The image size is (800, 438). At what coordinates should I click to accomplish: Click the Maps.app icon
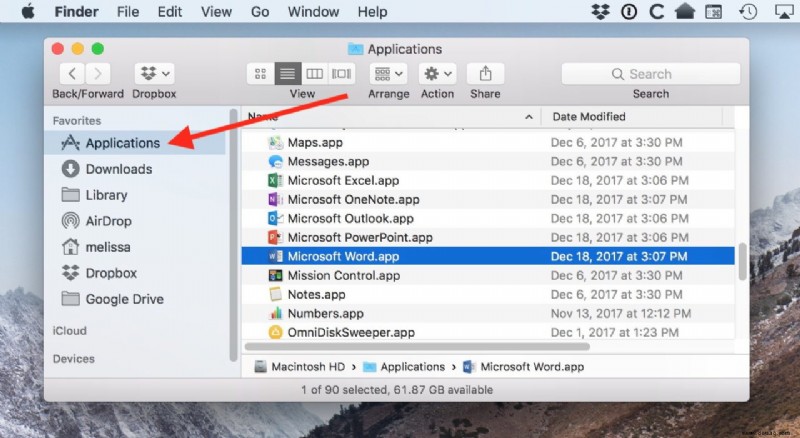(276, 142)
